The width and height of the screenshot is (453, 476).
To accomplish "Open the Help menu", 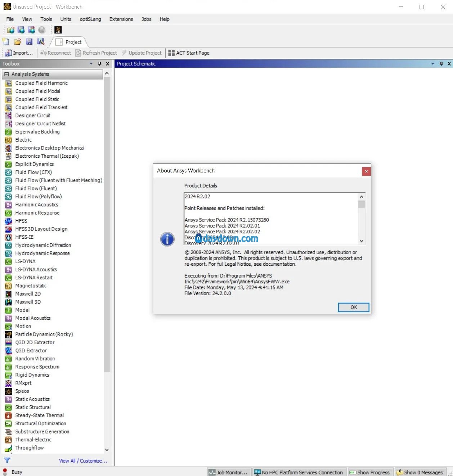I will [165, 19].
